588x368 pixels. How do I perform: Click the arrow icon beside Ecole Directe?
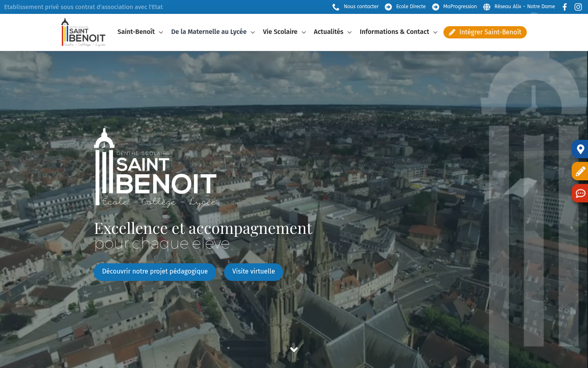(x=388, y=7)
